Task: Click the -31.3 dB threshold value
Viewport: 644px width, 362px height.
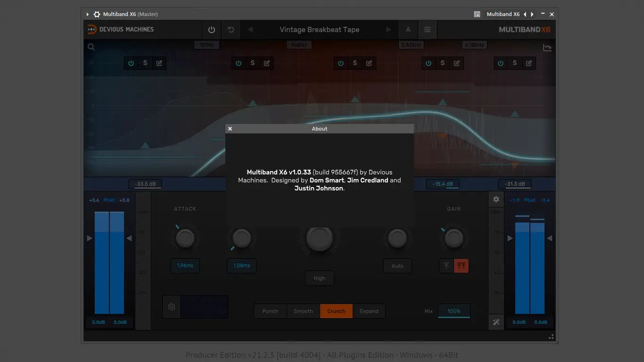Action: tap(515, 184)
